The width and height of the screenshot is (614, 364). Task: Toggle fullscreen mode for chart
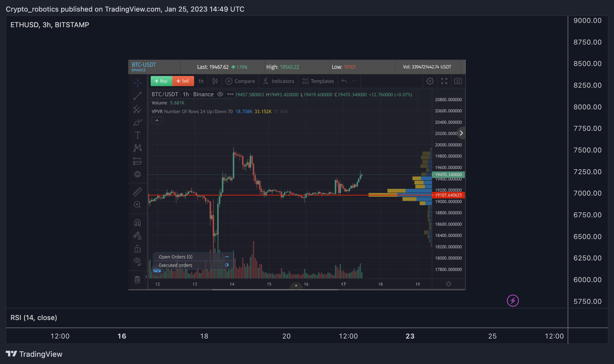[444, 81]
